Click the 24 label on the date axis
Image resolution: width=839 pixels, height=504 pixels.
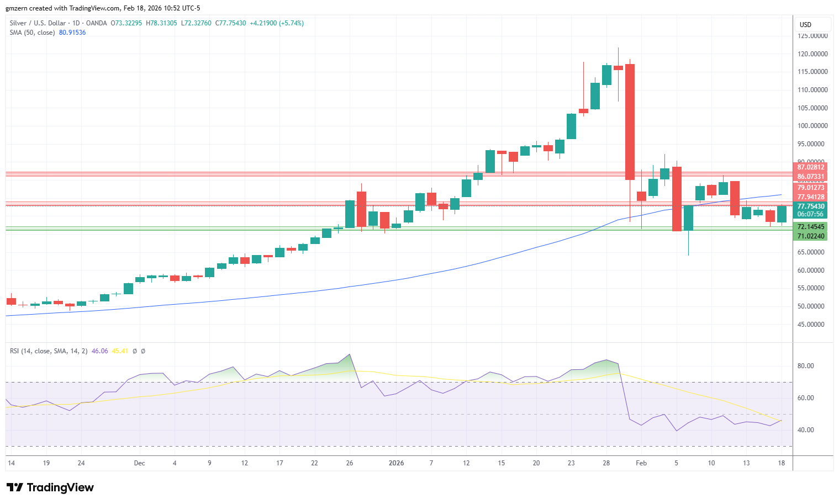tap(81, 463)
